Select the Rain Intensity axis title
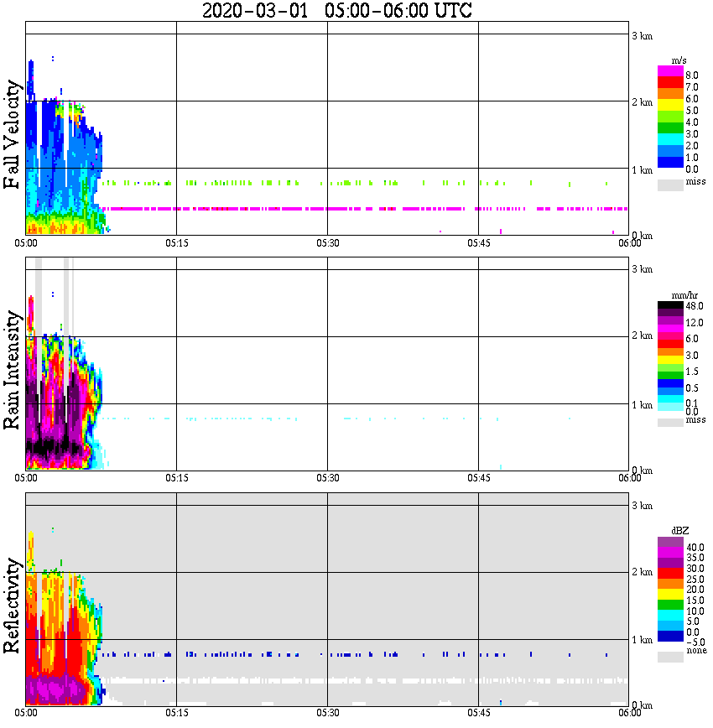The image size is (713, 728). point(12,370)
